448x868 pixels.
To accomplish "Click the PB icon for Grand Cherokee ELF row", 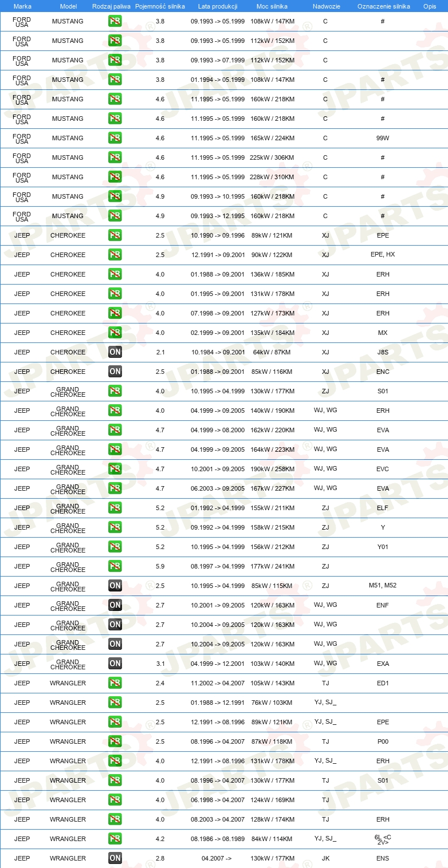I will coord(115,508).
